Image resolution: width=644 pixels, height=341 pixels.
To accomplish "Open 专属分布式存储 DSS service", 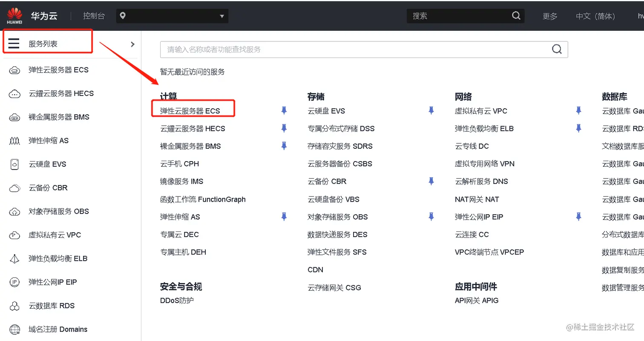I will pos(341,128).
